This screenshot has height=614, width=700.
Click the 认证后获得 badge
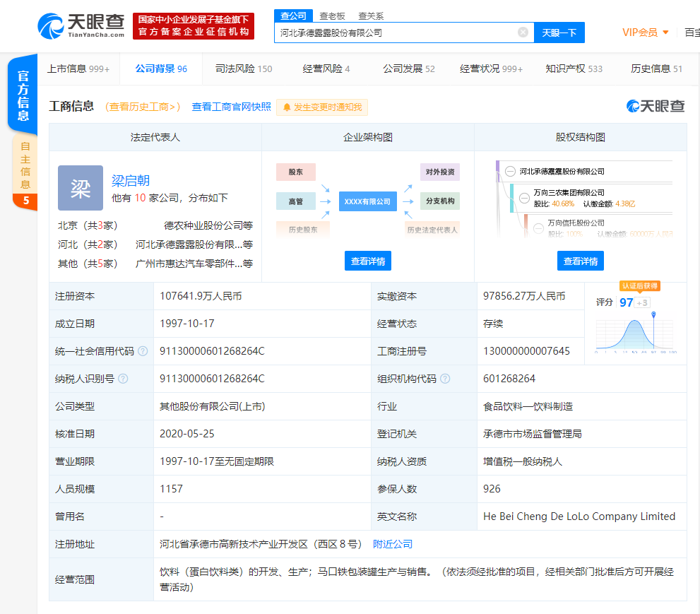640,285
